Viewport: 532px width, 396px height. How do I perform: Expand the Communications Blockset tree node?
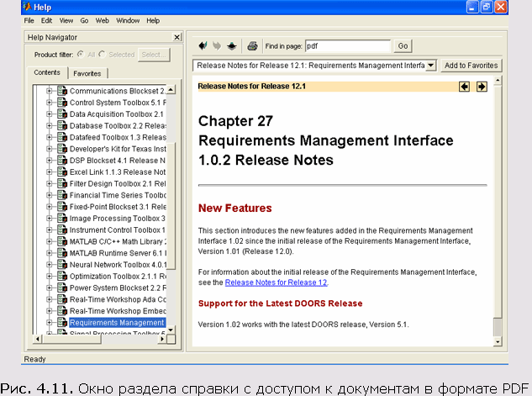click(x=50, y=91)
